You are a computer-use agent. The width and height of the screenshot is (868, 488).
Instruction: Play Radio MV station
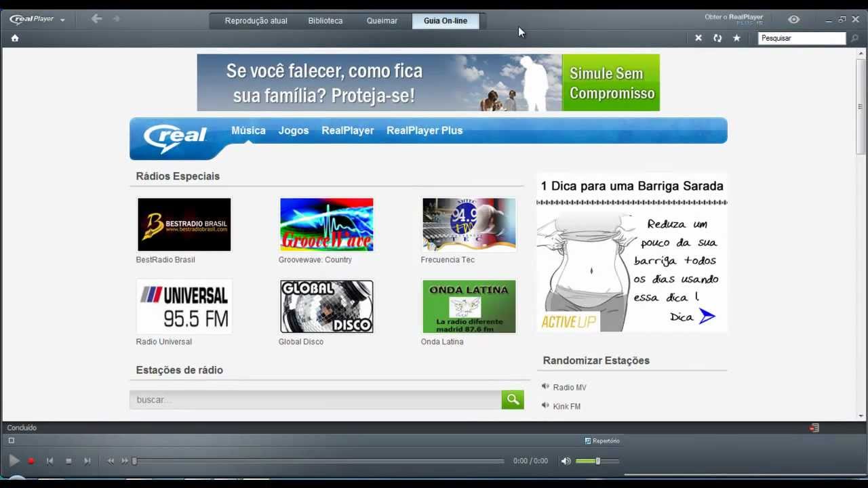pyautogui.click(x=570, y=388)
